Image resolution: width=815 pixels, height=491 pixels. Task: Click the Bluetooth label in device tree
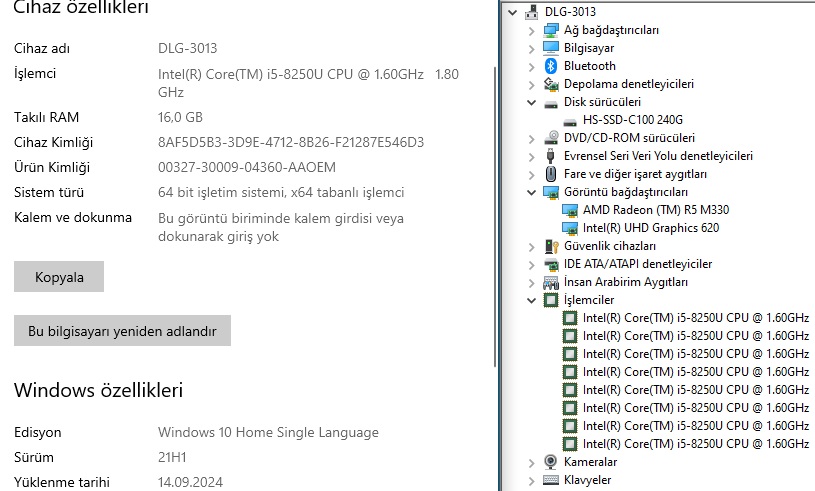point(590,66)
